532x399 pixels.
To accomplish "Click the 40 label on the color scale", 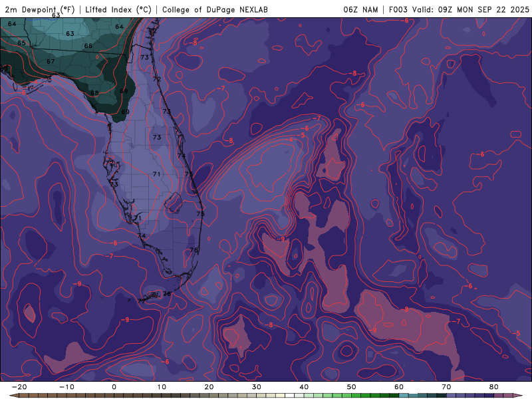I will tap(304, 387).
